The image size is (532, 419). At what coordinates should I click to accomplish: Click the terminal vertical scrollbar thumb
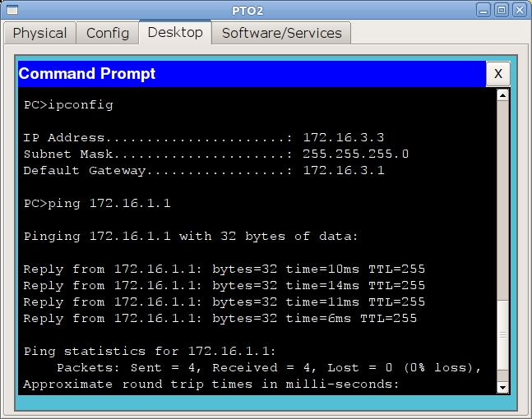(x=503, y=335)
